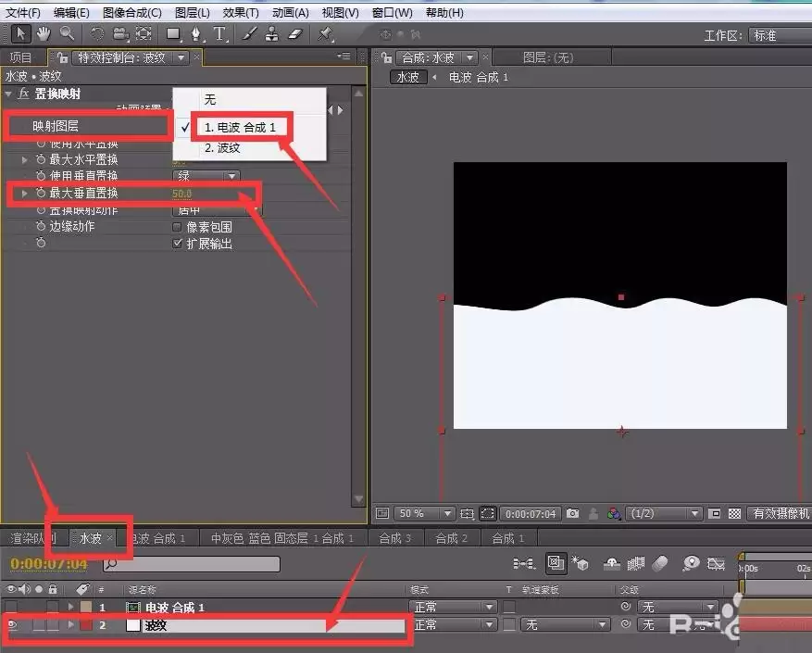Click the snapshot camera icon
The image size is (812, 653).
click(572, 513)
